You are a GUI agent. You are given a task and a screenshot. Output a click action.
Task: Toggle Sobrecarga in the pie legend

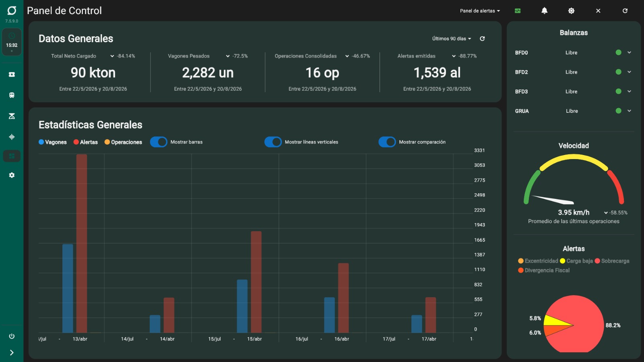612,261
